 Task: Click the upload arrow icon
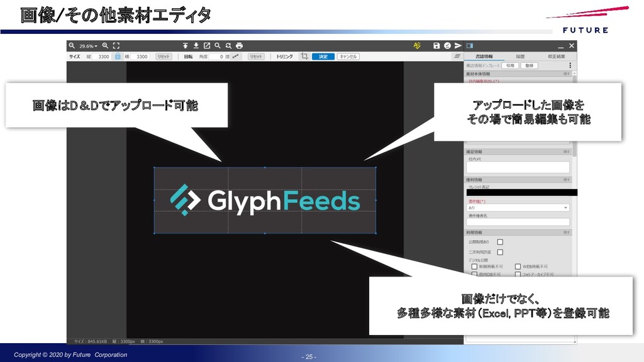[x=186, y=45]
